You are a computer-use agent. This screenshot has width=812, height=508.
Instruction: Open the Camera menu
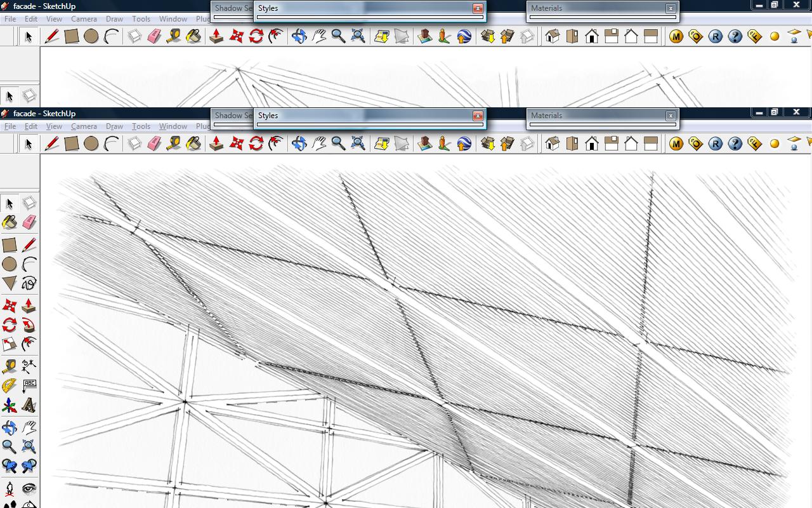84,126
